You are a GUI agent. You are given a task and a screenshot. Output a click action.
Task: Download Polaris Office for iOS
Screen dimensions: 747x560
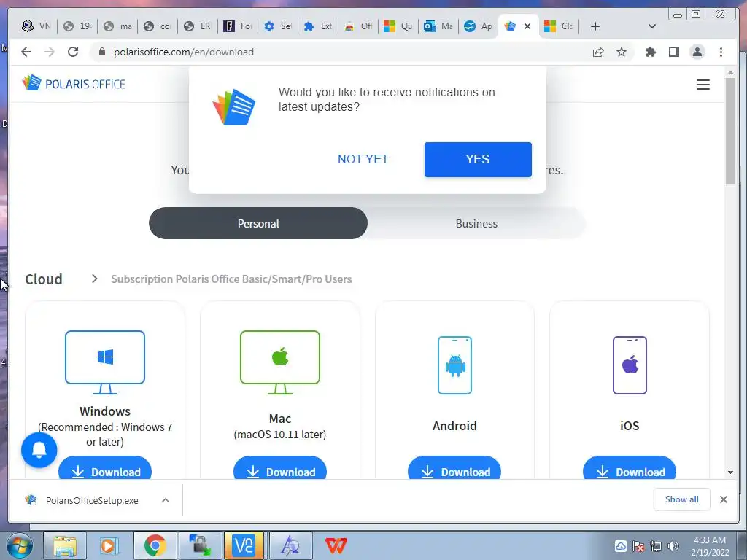click(x=630, y=469)
